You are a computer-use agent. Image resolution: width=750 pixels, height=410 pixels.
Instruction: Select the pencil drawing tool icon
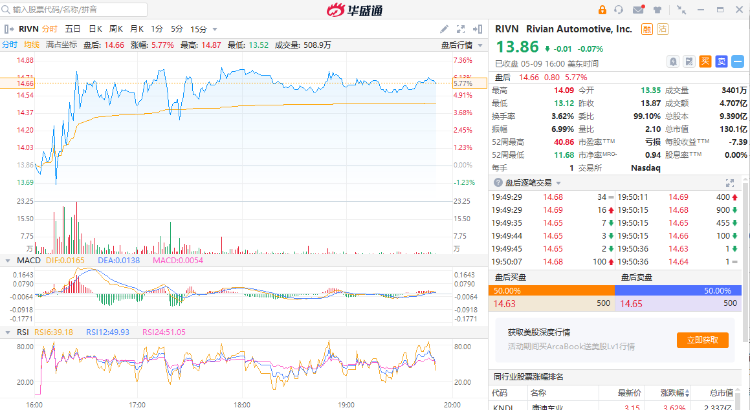tap(444, 29)
